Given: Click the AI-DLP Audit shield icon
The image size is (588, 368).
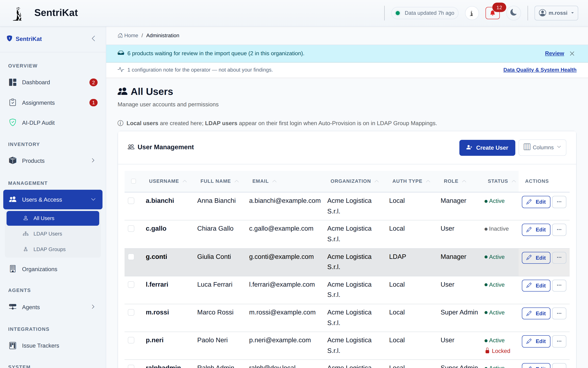Looking at the screenshot, I should coord(13,122).
